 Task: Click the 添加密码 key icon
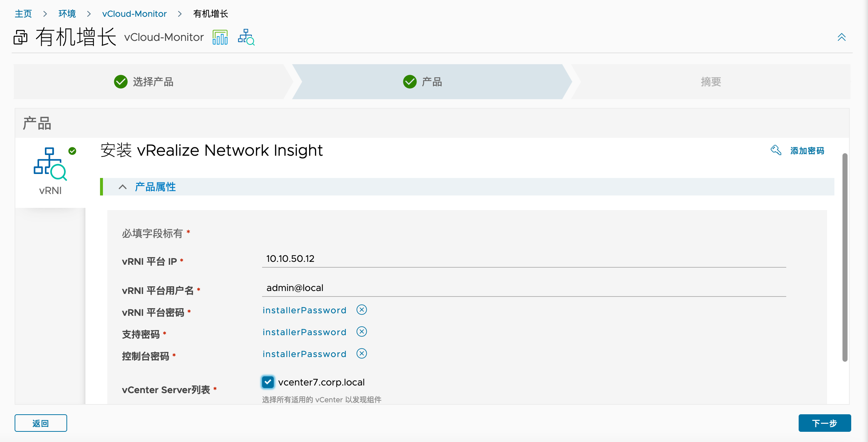(775, 150)
